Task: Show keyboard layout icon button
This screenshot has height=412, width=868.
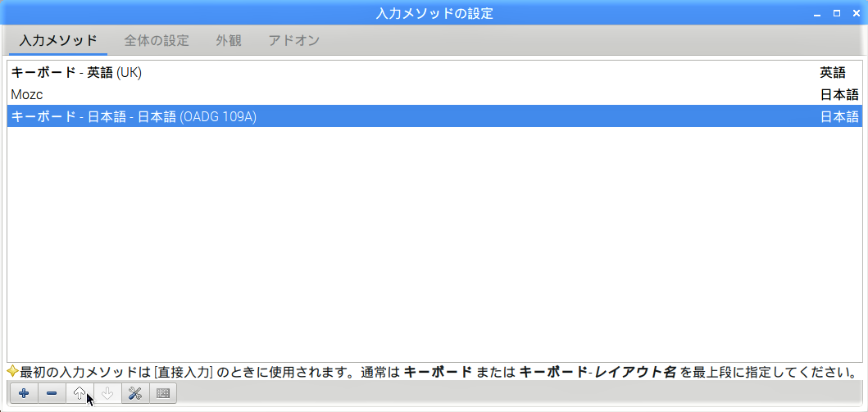Action: pyautogui.click(x=163, y=393)
